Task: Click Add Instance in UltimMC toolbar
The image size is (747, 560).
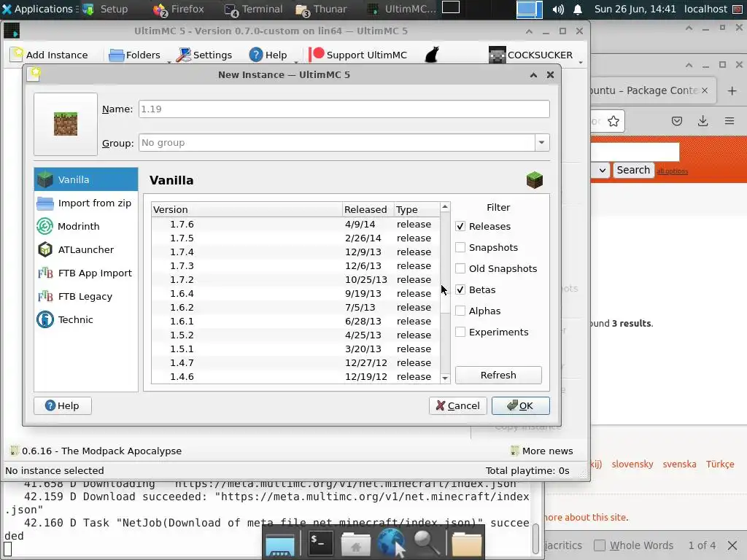Action: pyautogui.click(x=50, y=55)
